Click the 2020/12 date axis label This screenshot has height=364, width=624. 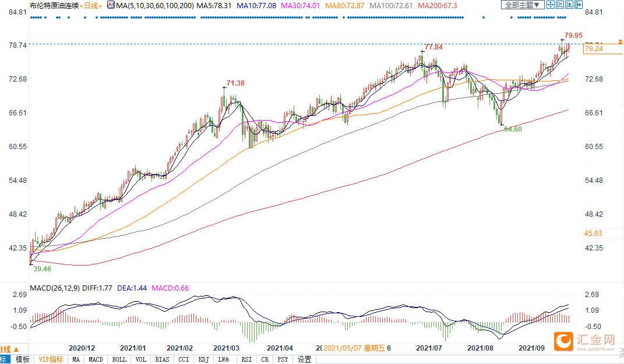82,348
